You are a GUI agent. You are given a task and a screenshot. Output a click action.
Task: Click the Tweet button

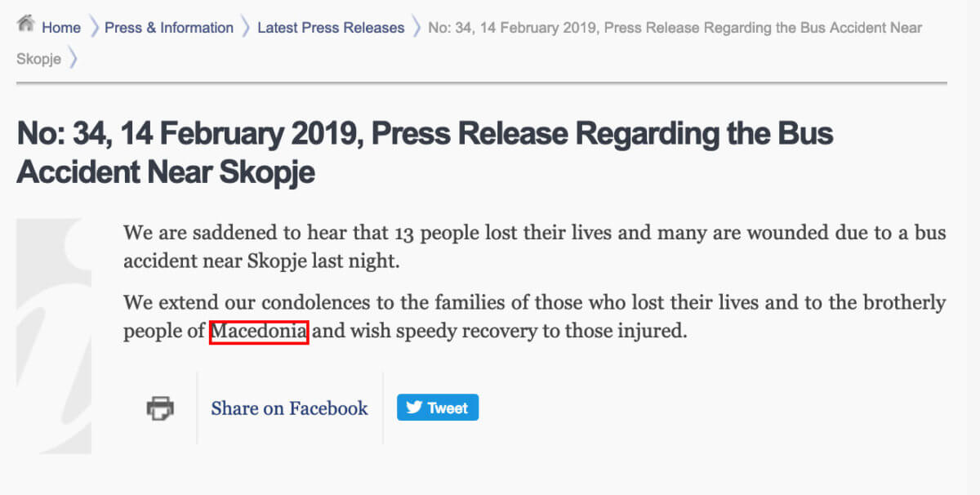click(x=438, y=408)
